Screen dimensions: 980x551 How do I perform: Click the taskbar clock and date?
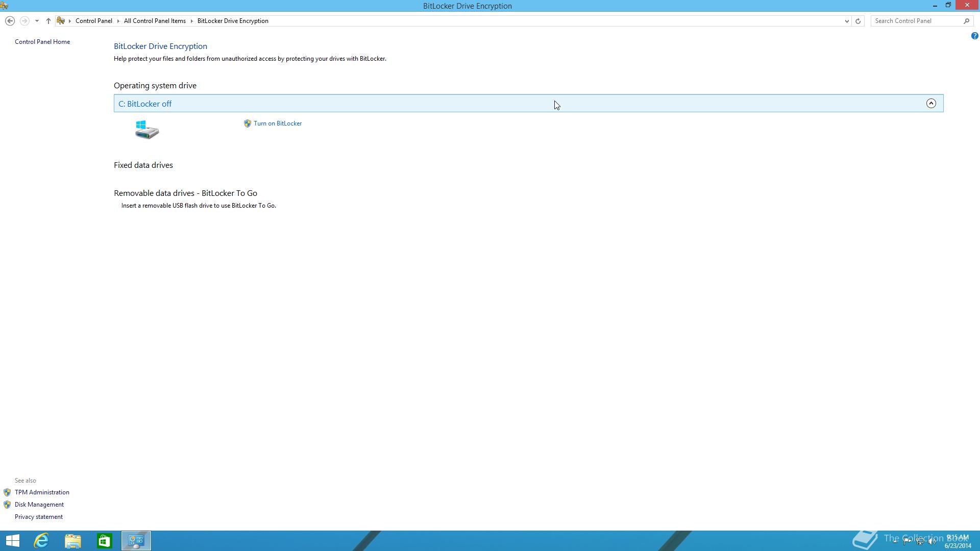click(958, 541)
